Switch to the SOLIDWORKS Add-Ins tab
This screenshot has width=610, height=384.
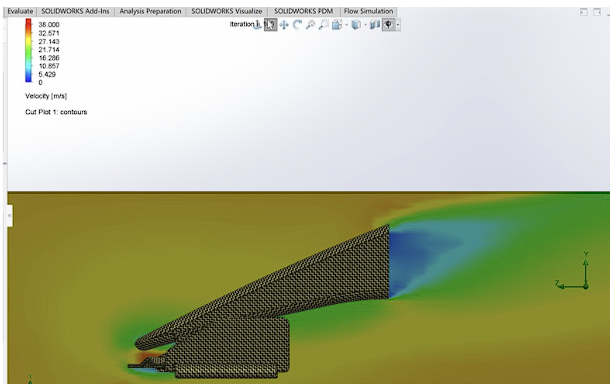(x=75, y=11)
